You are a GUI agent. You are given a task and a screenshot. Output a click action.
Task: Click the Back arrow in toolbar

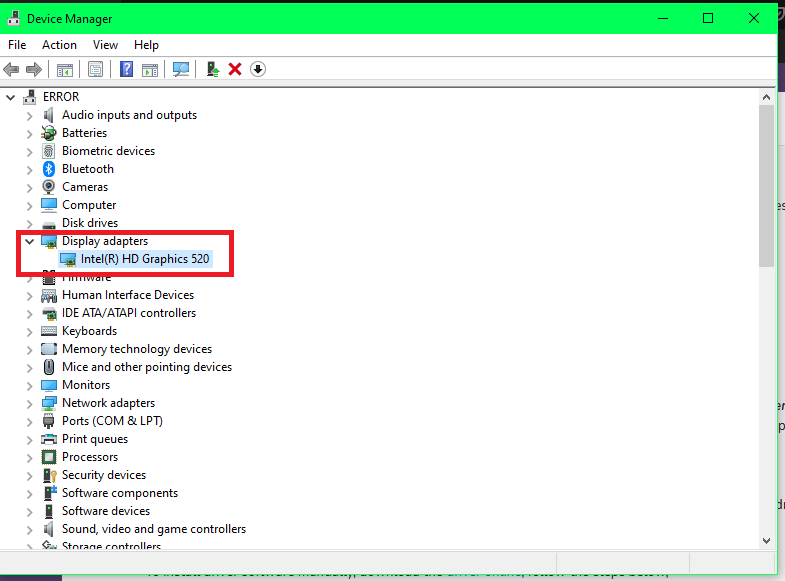[x=12, y=69]
